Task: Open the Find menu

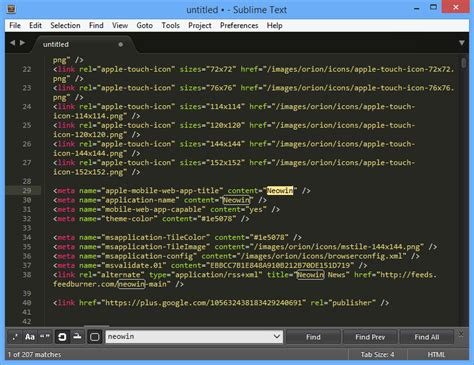Action: click(x=96, y=26)
